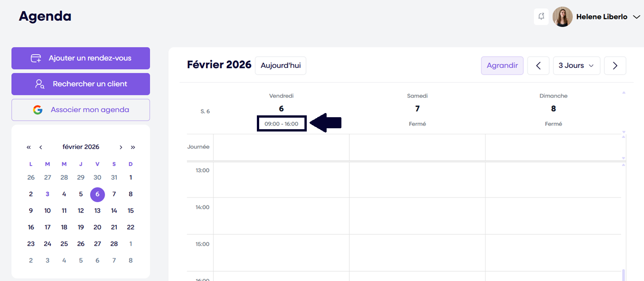Go to previous period with left arrow
This screenshot has width=644, height=281.
pyautogui.click(x=538, y=65)
